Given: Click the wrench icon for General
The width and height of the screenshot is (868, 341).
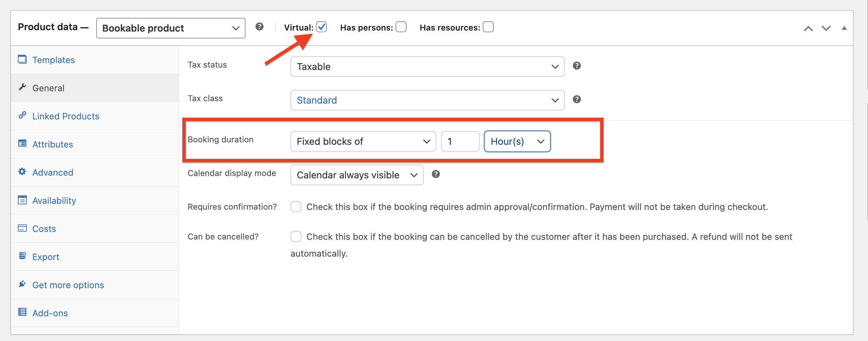Looking at the screenshot, I should (22, 87).
